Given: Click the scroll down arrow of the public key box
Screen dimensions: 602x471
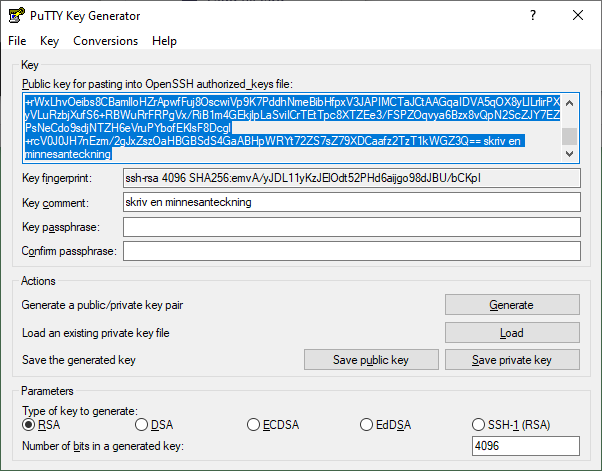Looking at the screenshot, I should point(570,154).
